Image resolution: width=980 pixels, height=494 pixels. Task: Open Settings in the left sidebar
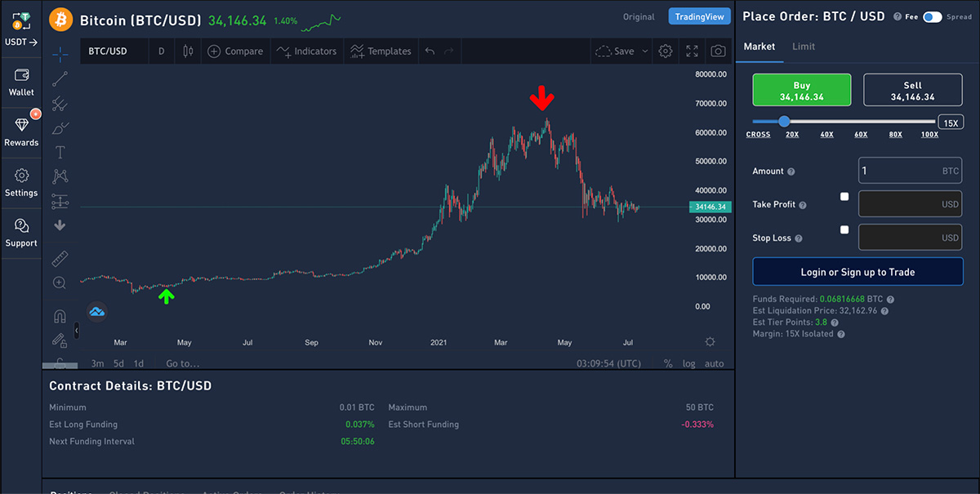(x=21, y=183)
